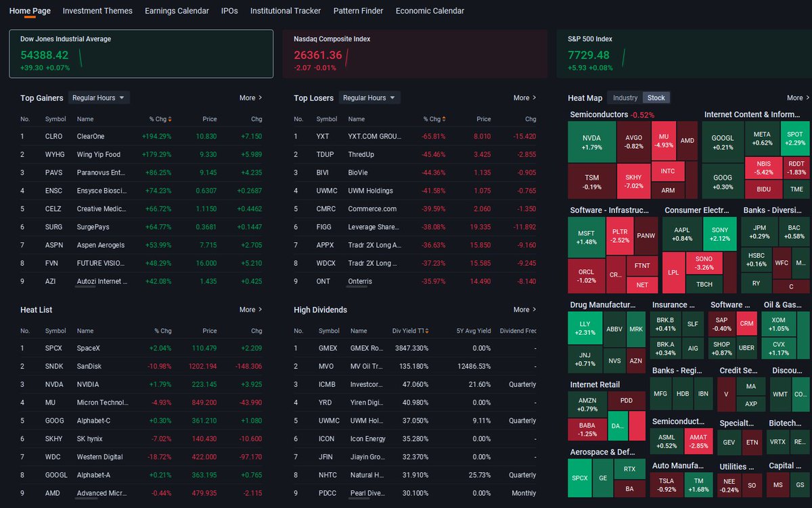812x508 pixels.
Task: Open the Institutional Tracker tab
Action: click(x=286, y=11)
